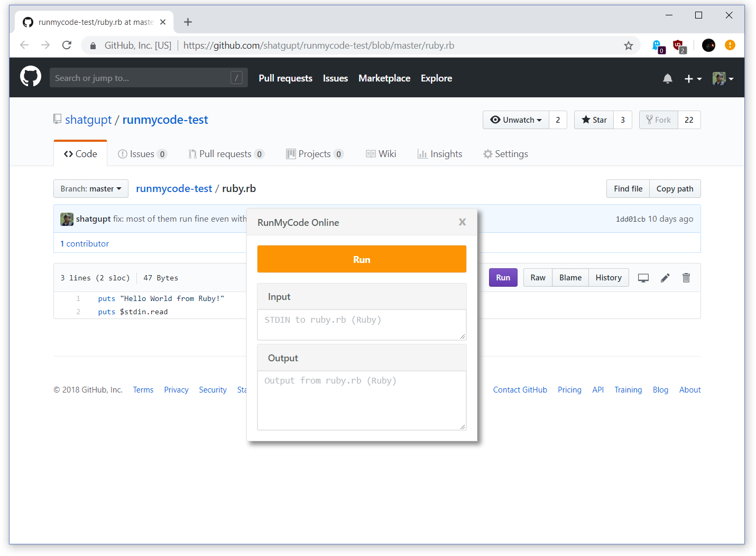Open the Contact GitHub footer link
The width and height of the screenshot is (756, 556).
click(520, 390)
